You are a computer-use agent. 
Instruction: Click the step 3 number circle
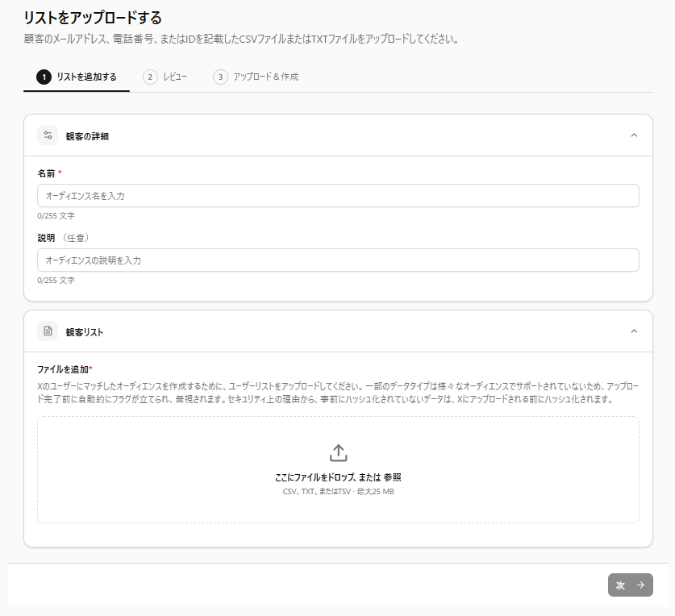point(220,77)
